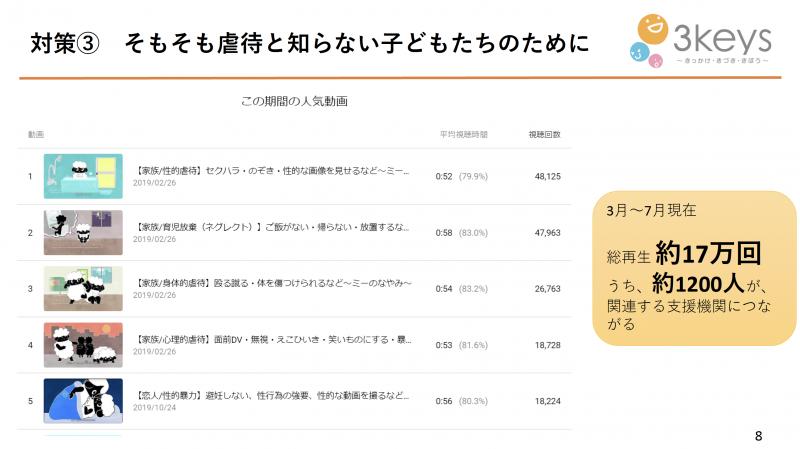Click the 動画 column header
Screen dimensions: 800x449
(36, 134)
